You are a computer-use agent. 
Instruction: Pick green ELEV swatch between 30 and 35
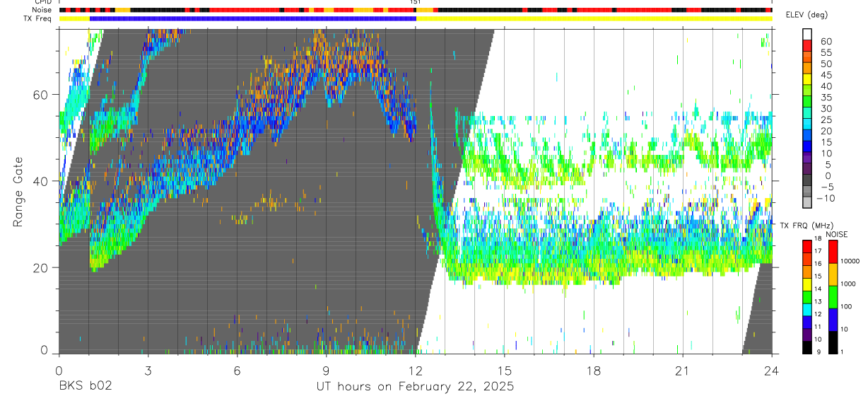click(807, 103)
